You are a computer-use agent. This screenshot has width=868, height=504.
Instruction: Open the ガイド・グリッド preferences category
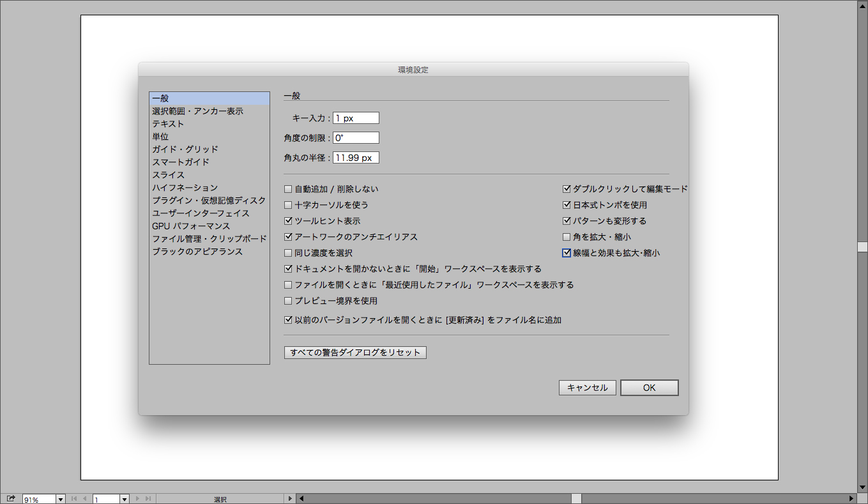(185, 149)
